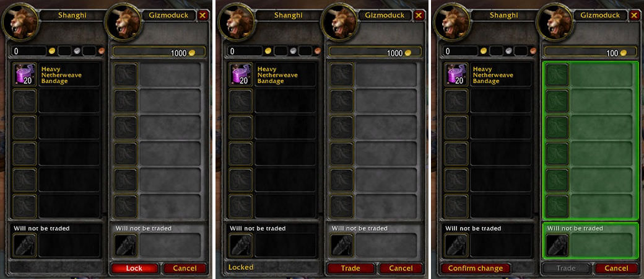Screen dimensions: 644x279
Task: Click the yellow Locked status text
Action: [241, 267]
